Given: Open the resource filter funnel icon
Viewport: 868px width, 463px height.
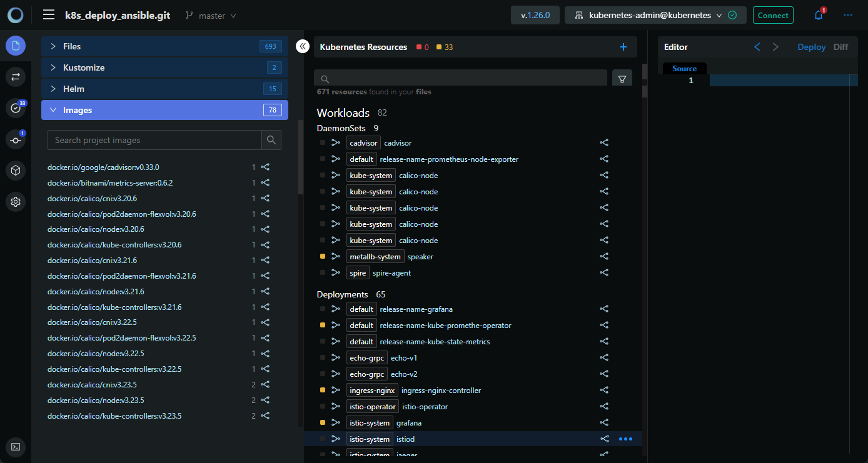Looking at the screenshot, I should coord(622,79).
